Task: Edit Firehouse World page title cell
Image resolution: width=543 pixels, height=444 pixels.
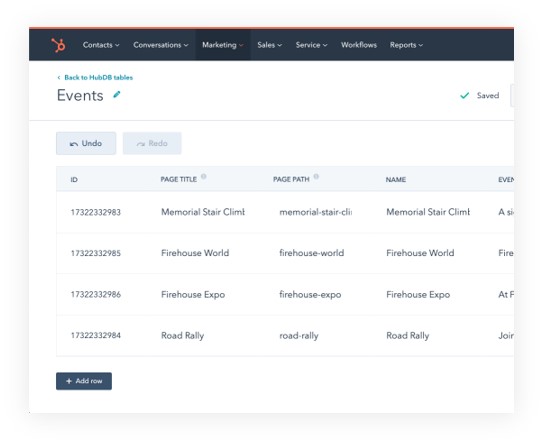Action: (x=195, y=253)
